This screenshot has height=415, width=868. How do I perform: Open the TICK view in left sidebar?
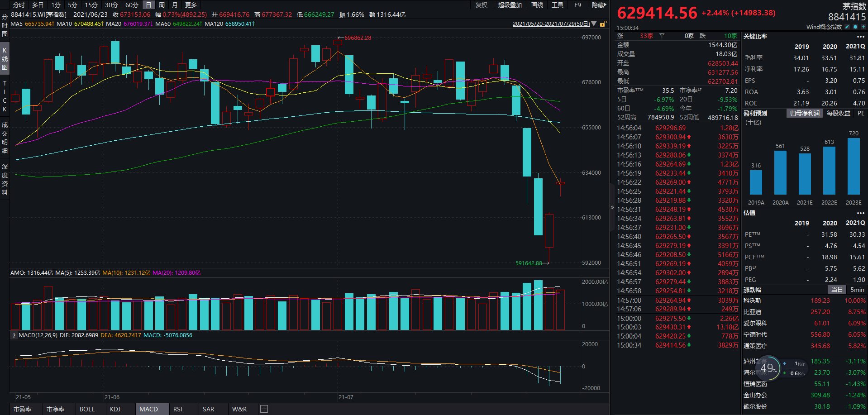pos(5,96)
